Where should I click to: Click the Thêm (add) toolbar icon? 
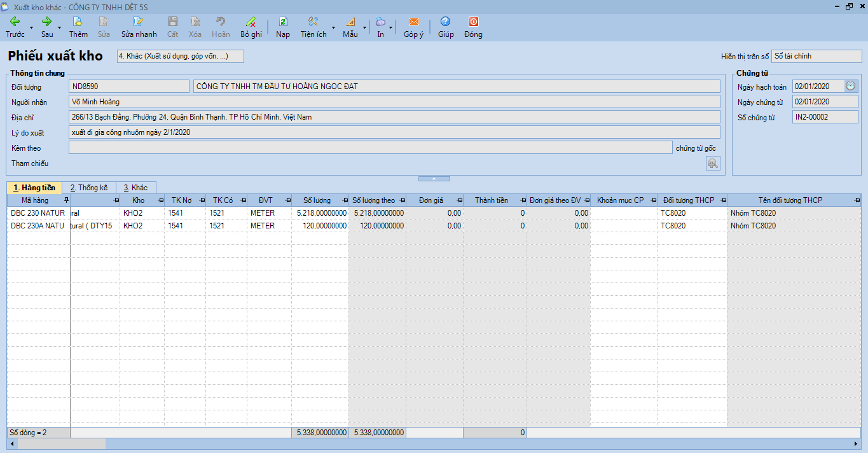[x=78, y=27]
